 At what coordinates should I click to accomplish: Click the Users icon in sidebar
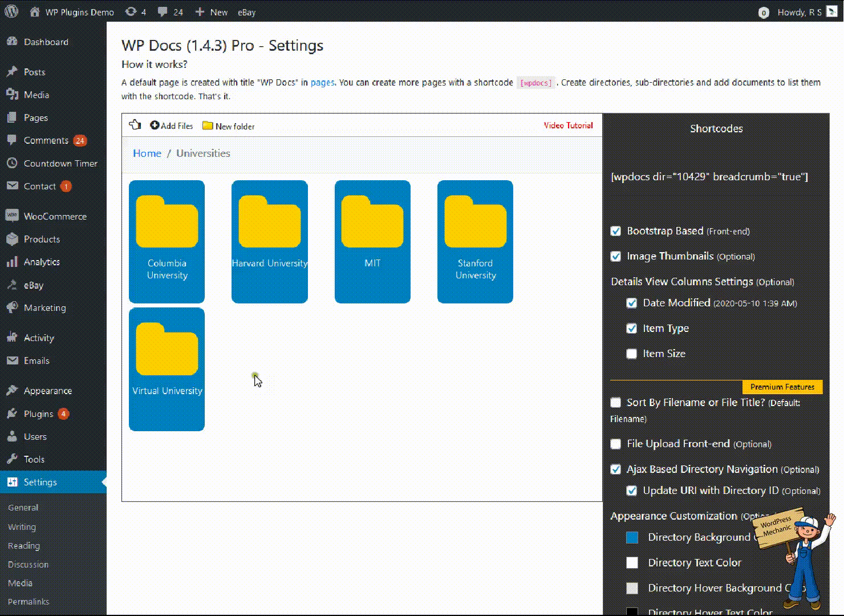(12, 436)
